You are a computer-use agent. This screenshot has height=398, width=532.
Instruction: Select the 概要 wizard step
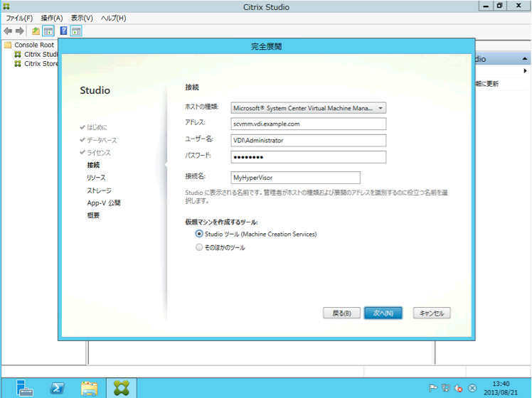pos(93,215)
